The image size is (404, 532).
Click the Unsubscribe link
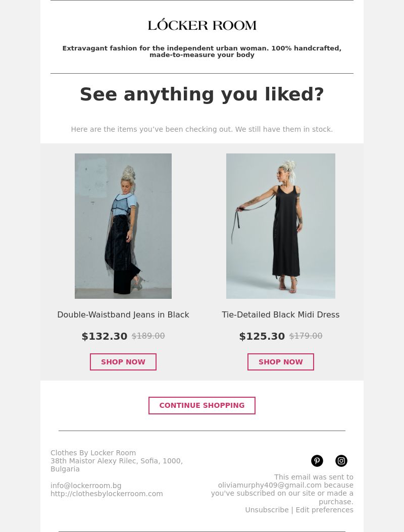click(x=267, y=510)
